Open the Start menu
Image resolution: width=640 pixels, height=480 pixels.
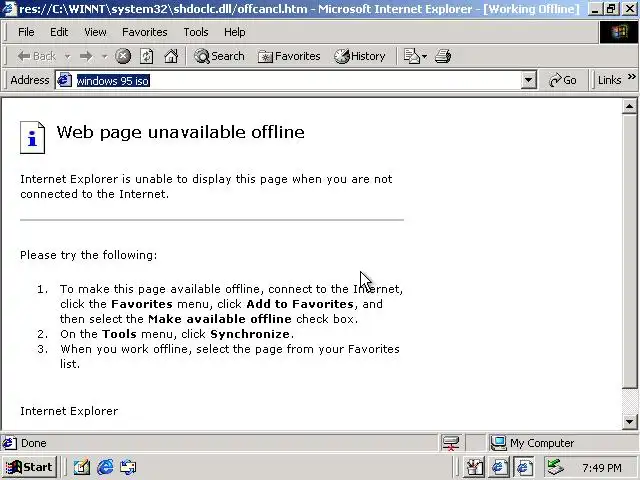click(29, 467)
